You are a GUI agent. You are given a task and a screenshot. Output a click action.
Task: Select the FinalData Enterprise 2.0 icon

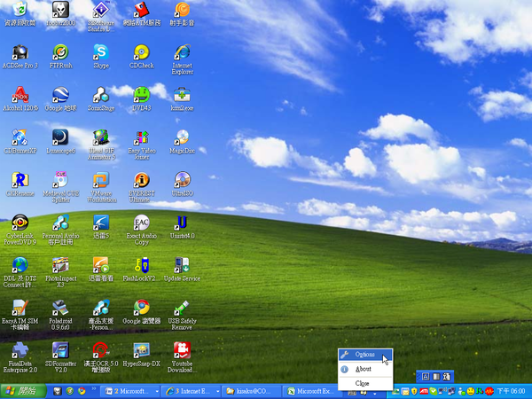20,358
